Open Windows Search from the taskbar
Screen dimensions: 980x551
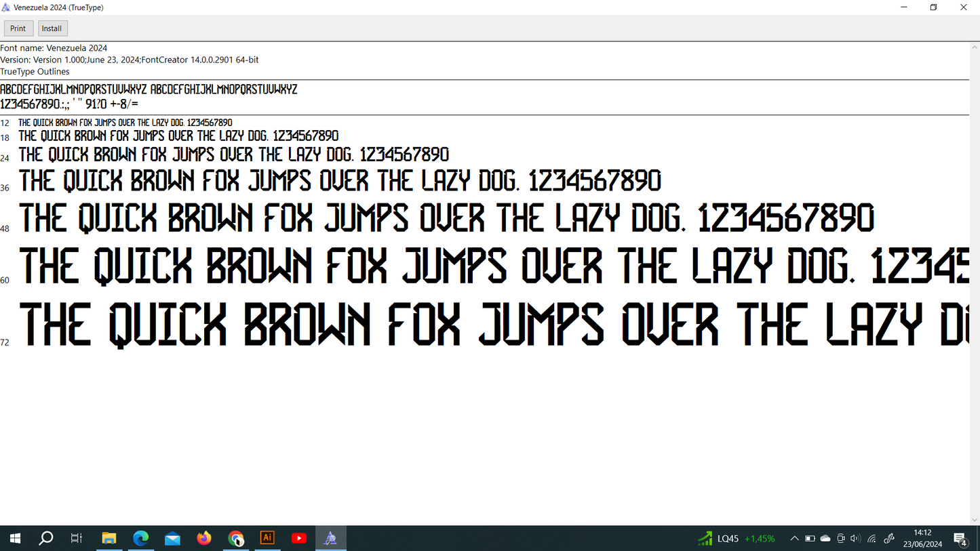tap(46, 538)
